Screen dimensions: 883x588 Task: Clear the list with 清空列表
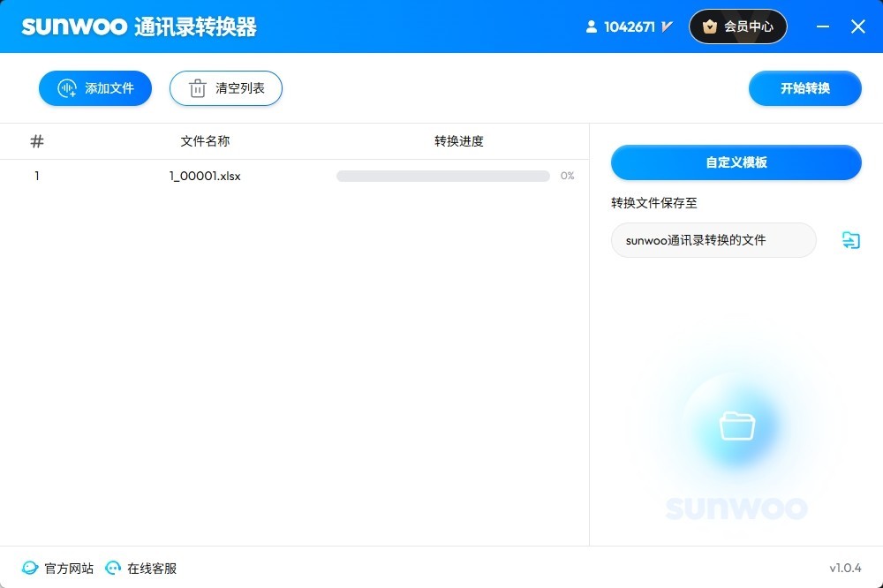pyautogui.click(x=226, y=88)
